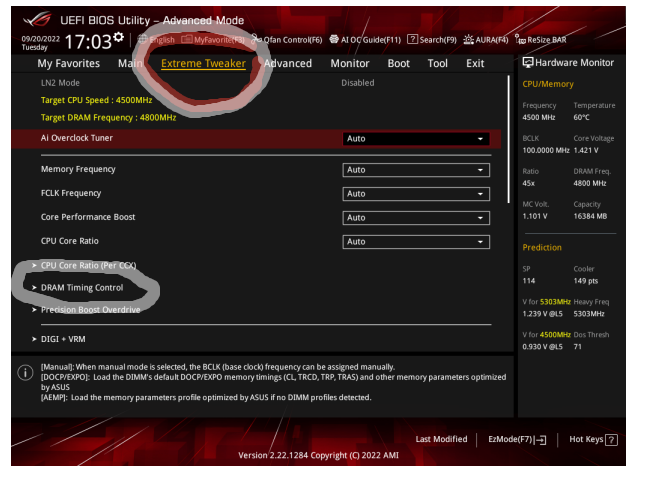Click the CPU/Memory heading in Hardware Monitor
656x480 pixels.
548,84
